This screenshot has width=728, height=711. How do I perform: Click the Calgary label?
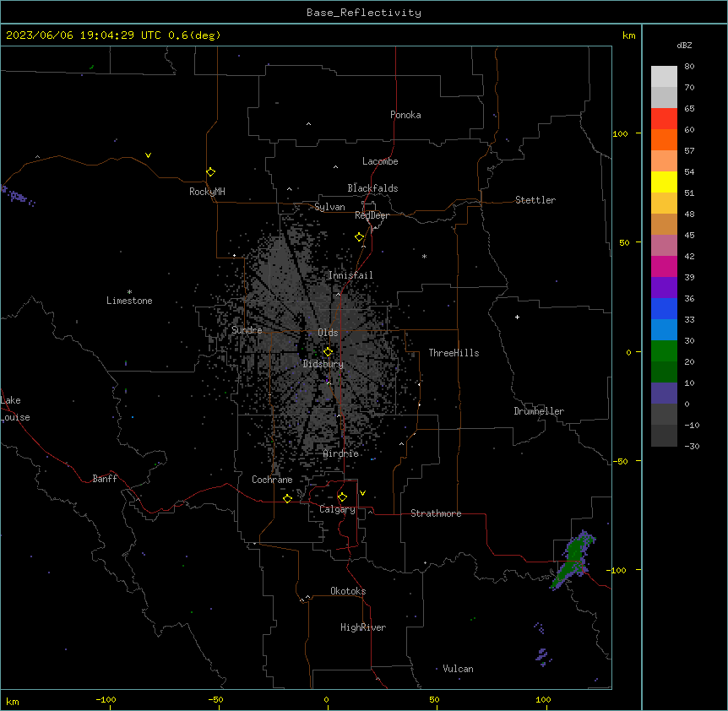coord(338,509)
